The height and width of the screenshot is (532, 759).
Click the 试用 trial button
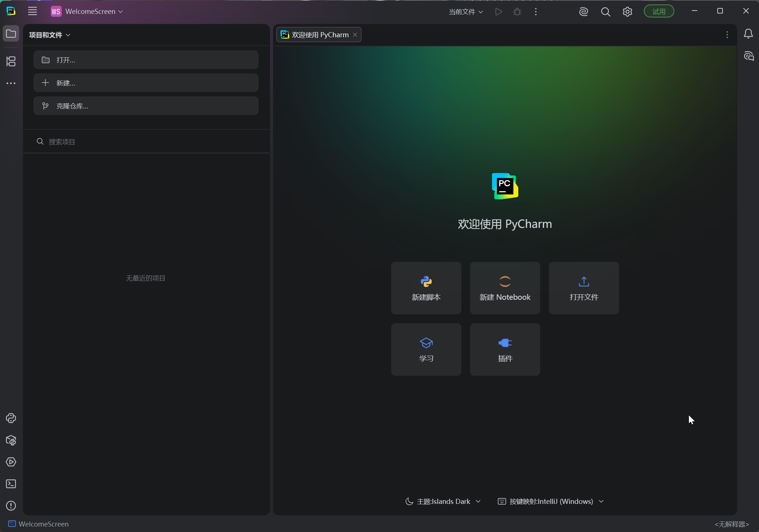click(659, 11)
